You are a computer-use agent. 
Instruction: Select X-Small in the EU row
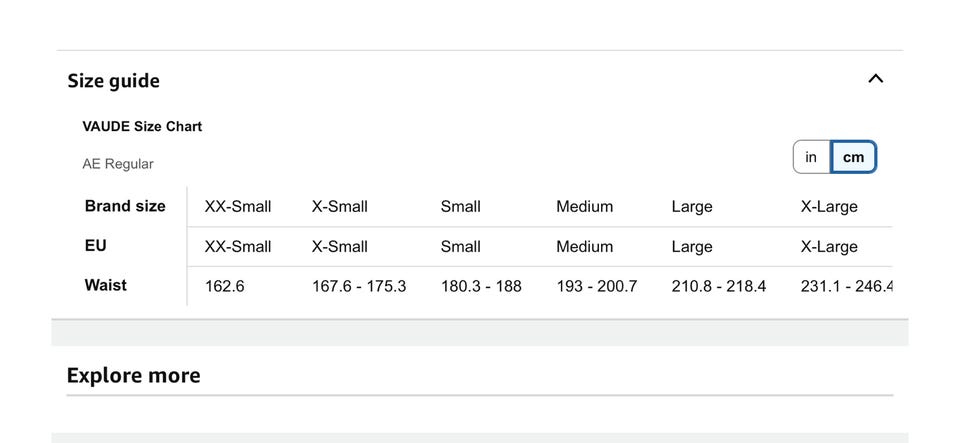(x=340, y=247)
